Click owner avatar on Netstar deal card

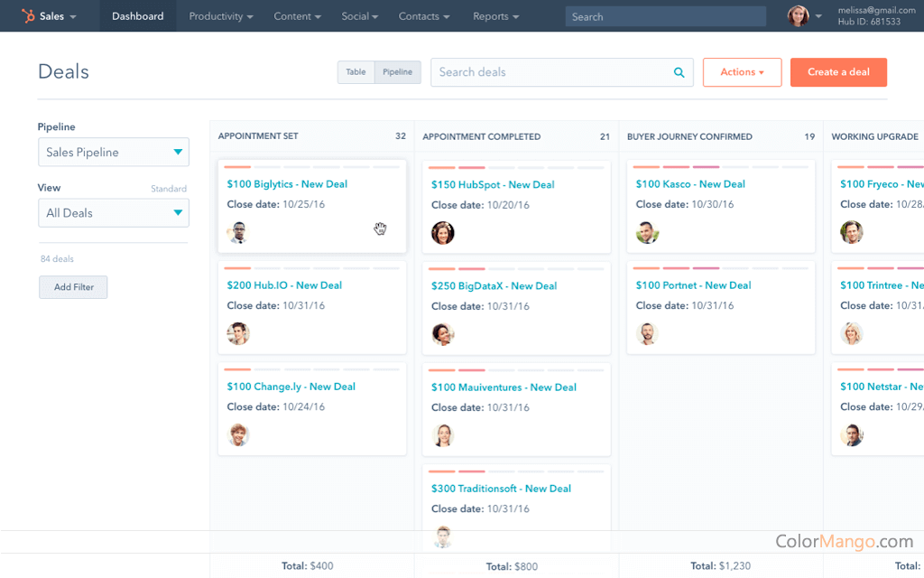point(852,435)
